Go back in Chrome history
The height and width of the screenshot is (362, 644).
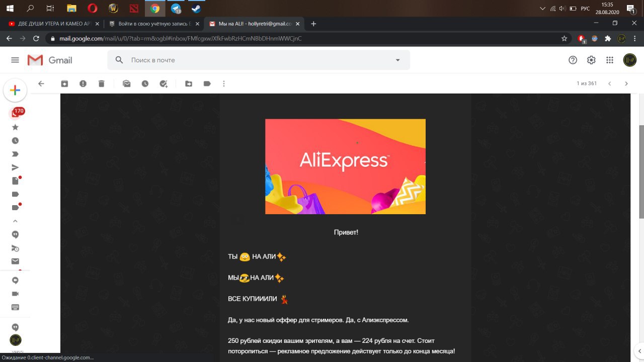pyautogui.click(x=9, y=38)
